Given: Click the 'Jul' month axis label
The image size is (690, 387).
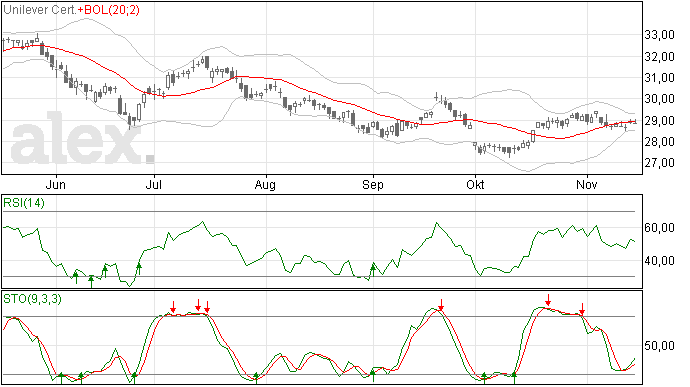Looking at the screenshot, I should click(x=154, y=184).
